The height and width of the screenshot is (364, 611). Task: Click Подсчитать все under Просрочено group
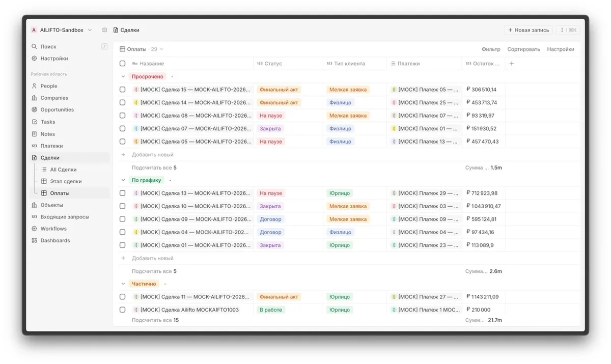pos(154,167)
